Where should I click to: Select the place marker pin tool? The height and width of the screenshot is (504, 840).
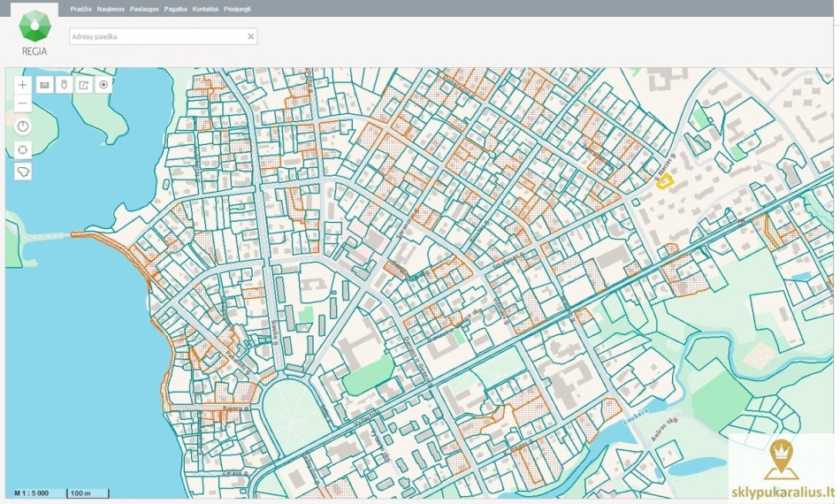(65, 85)
